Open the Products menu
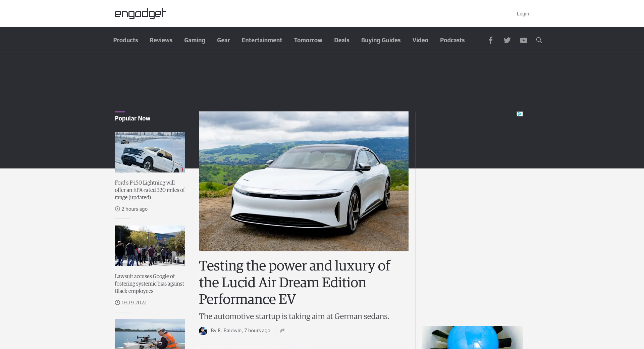The width and height of the screenshot is (644, 349). tap(125, 40)
